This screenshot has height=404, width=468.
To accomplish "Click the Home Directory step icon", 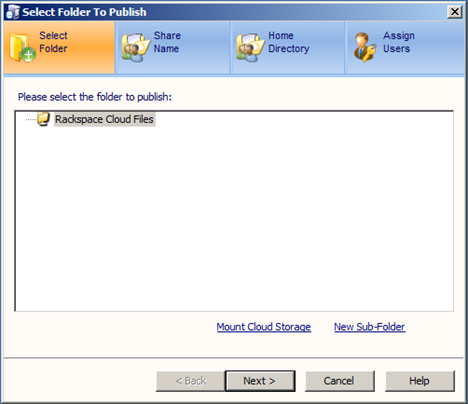I will [x=250, y=48].
